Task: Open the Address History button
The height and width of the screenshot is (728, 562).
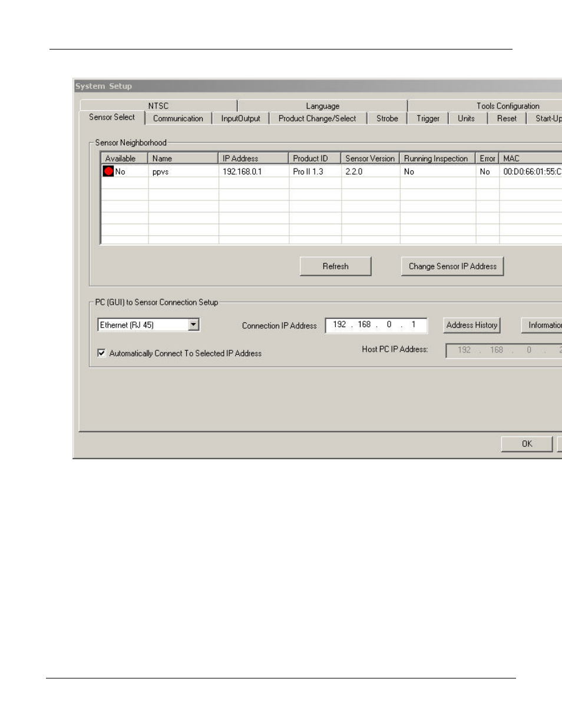Action: pos(472,325)
